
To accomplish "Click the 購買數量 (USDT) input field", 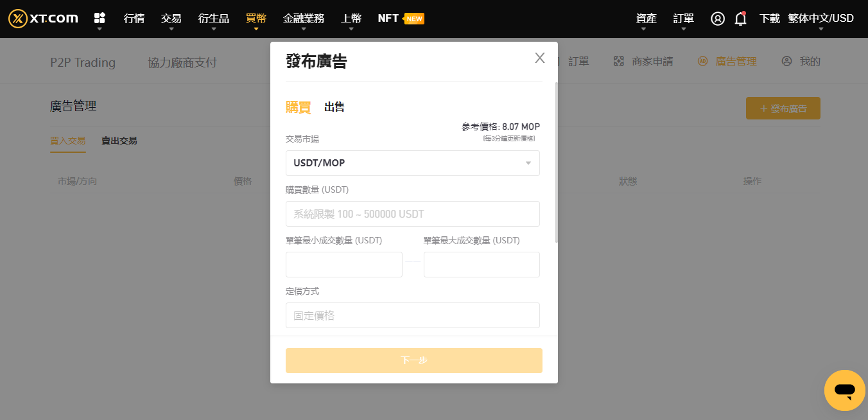I will click(x=413, y=214).
